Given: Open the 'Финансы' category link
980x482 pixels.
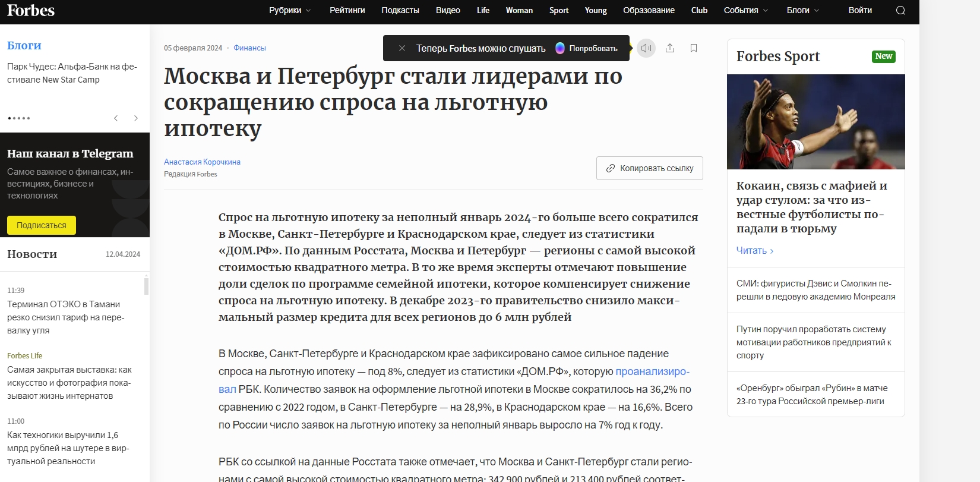Looking at the screenshot, I should [x=249, y=48].
